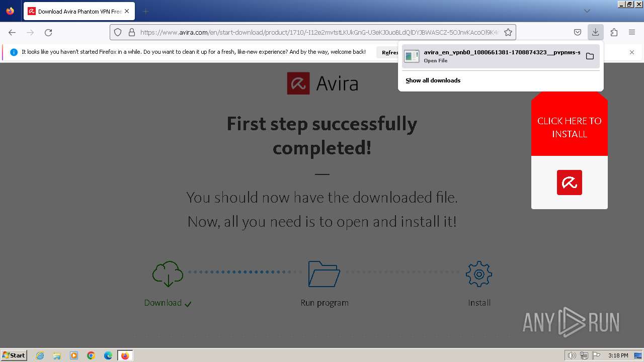
Task: Click the Install gear step icon
Action: 479,274
